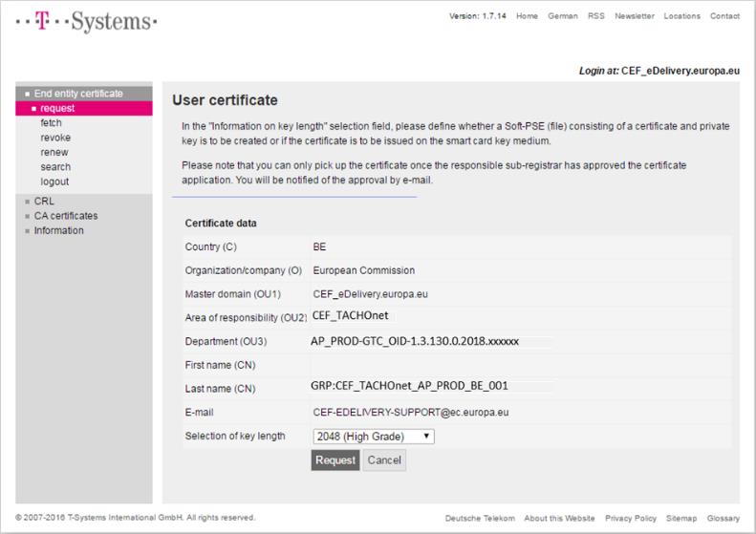
Task: Expand the CA certificates section
Action: point(65,216)
